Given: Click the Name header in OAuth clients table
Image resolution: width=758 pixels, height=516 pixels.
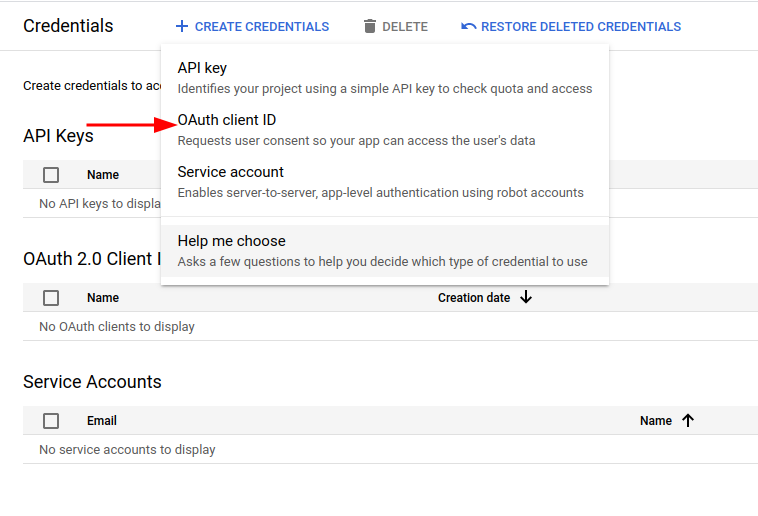Looking at the screenshot, I should 103,298.
